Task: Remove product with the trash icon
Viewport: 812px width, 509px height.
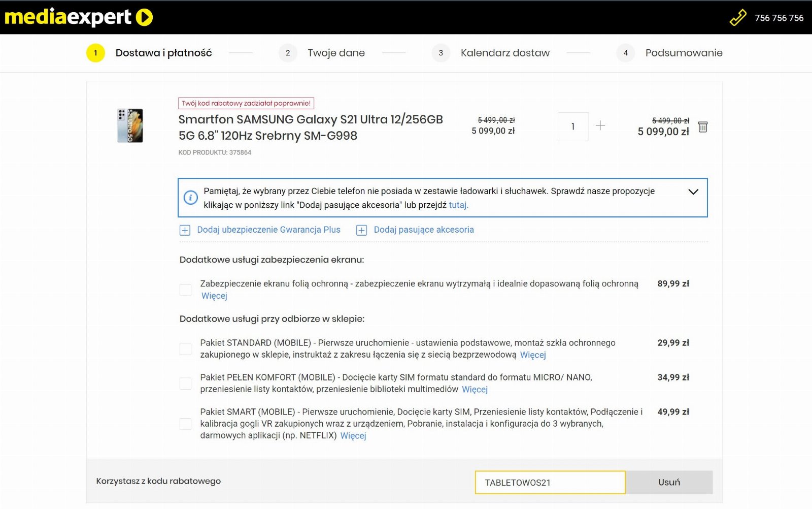Action: [x=703, y=126]
